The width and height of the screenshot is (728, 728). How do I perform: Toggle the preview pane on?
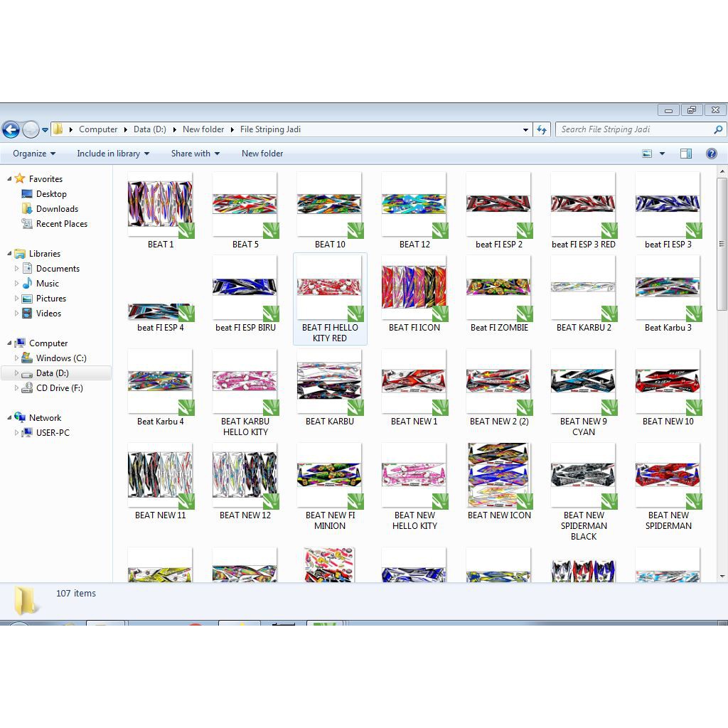tap(686, 153)
